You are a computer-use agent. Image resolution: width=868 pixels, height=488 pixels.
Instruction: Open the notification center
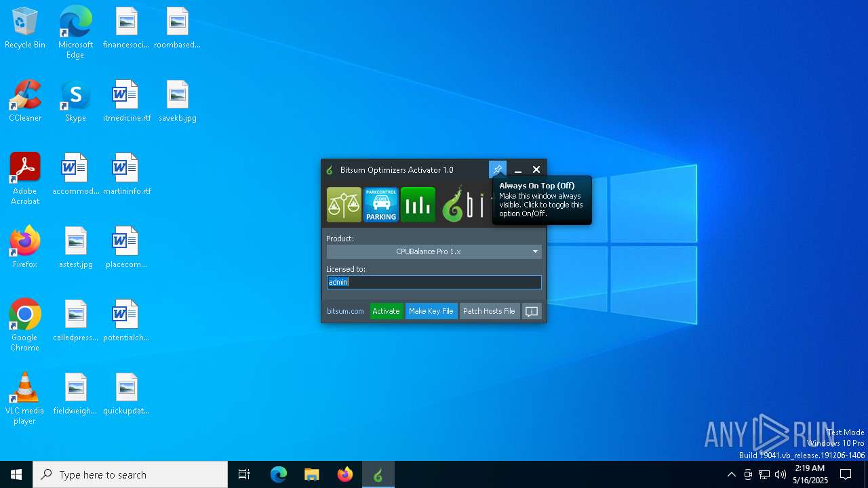point(846,474)
